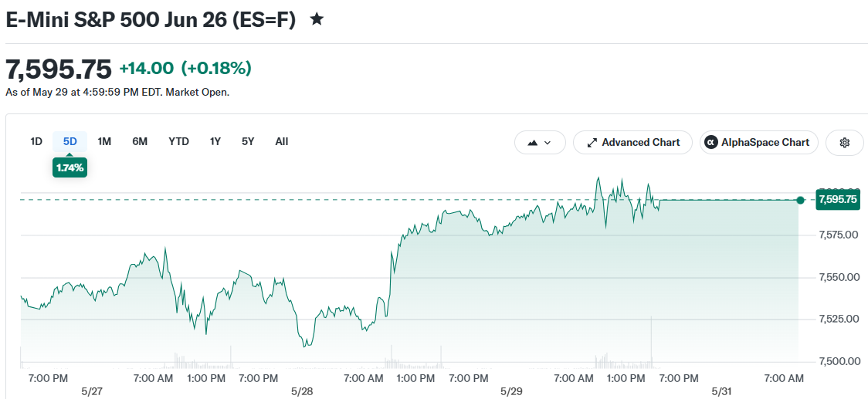Switch to 6M range
The height and width of the screenshot is (399, 868).
[140, 142]
